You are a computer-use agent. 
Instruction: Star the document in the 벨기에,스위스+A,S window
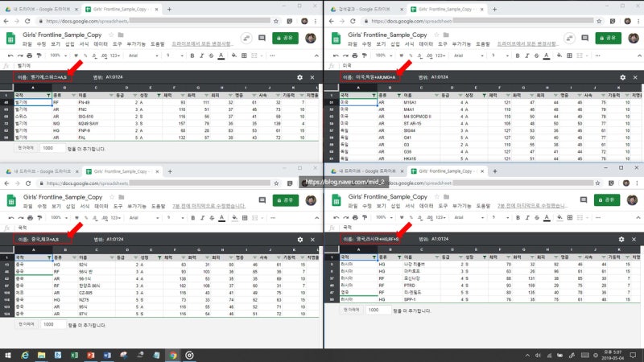(x=111, y=35)
